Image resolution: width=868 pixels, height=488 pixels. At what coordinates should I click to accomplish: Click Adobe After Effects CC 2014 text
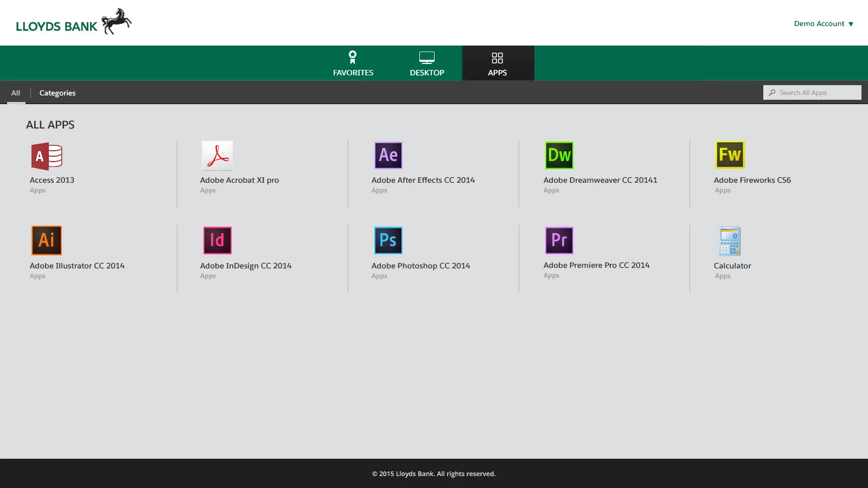click(423, 180)
